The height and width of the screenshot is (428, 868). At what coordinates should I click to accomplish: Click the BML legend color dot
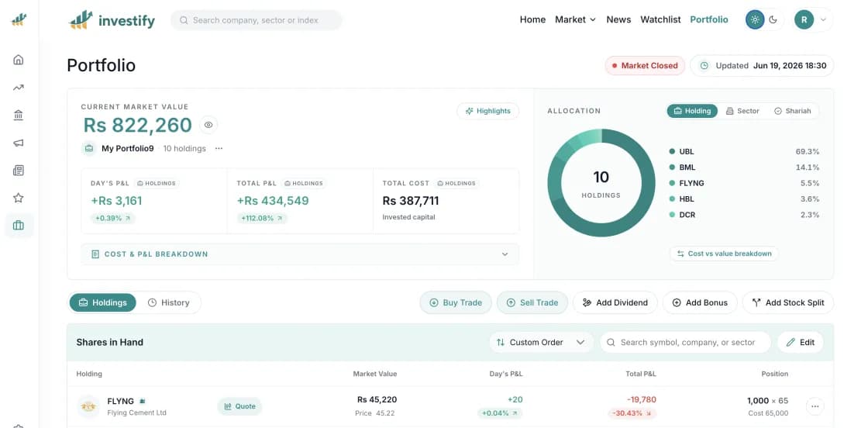(x=672, y=167)
